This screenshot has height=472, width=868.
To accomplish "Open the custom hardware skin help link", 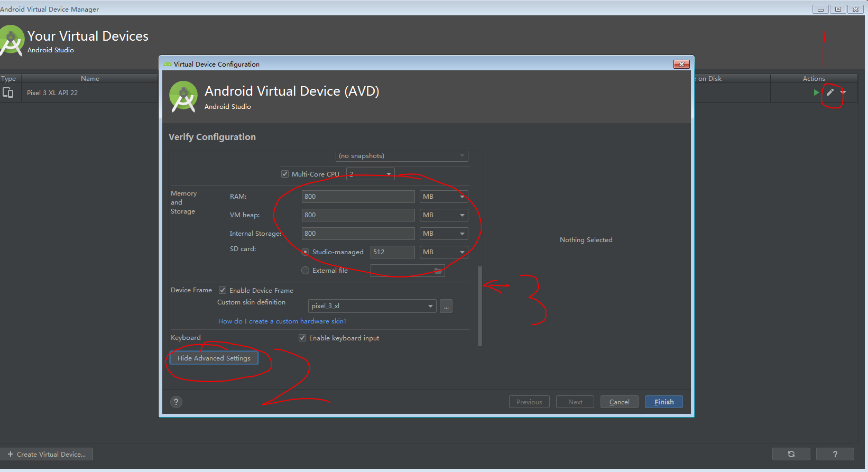I will [x=282, y=321].
